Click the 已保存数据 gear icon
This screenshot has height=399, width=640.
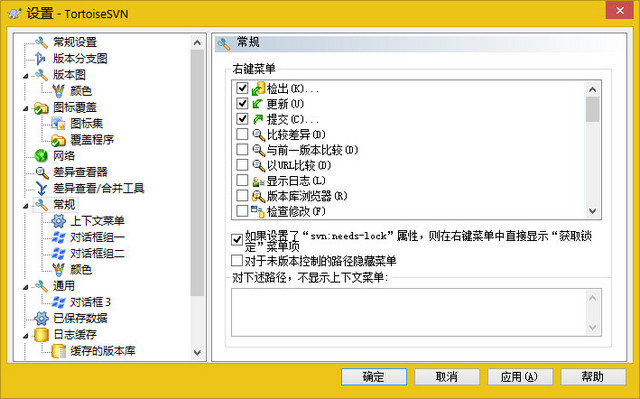coord(41,318)
